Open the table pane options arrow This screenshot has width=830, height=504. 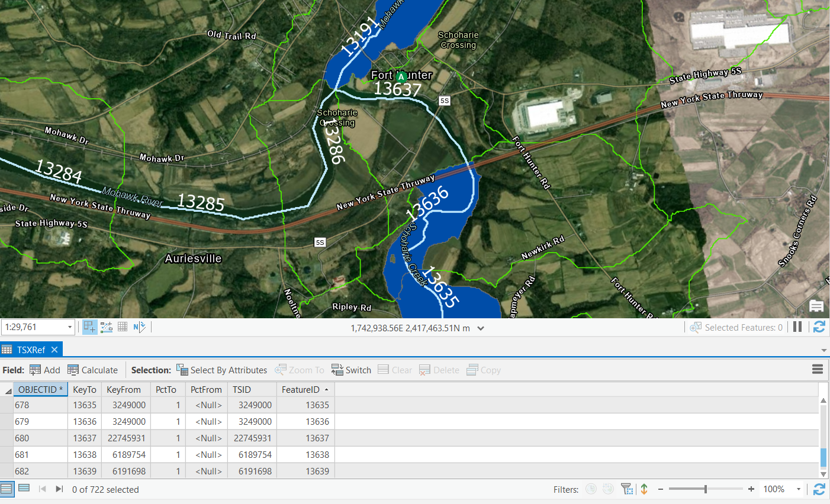(823, 350)
